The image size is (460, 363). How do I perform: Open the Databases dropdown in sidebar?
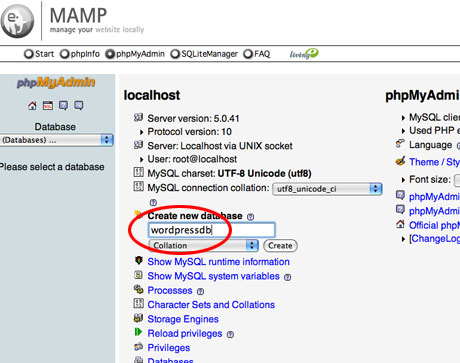[57, 140]
